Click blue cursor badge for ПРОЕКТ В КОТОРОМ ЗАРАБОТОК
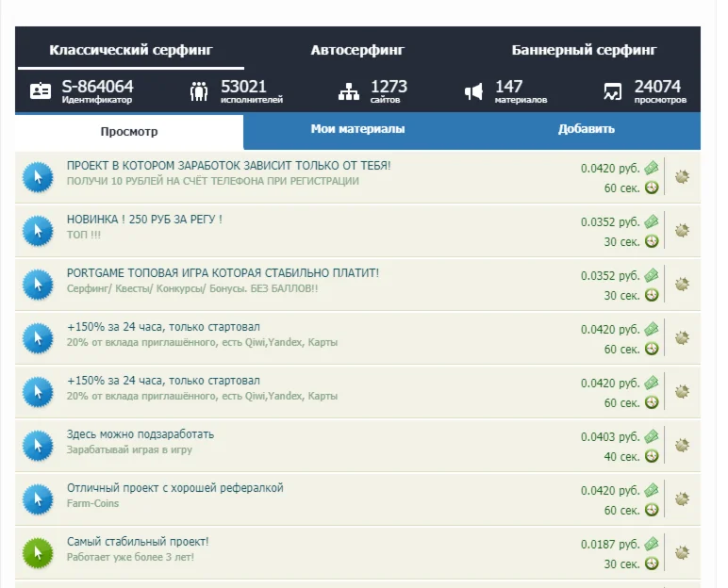Viewport: 728px width, 588px height. point(38,177)
